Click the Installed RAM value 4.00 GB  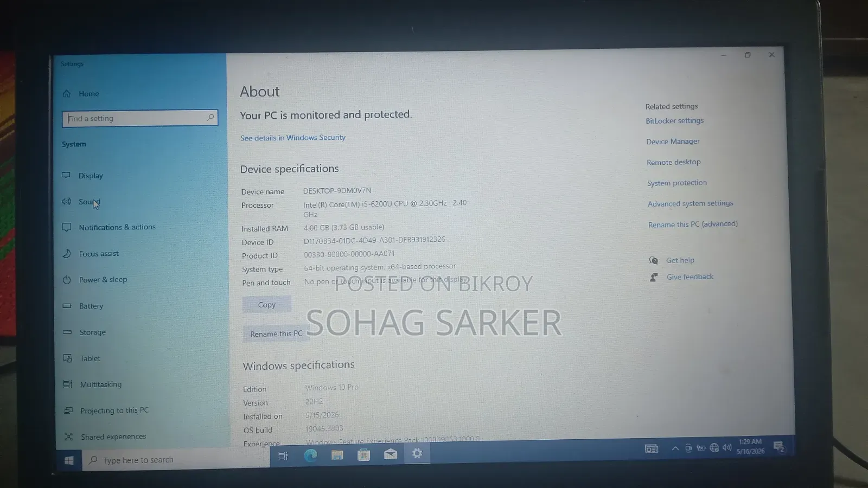344,228
